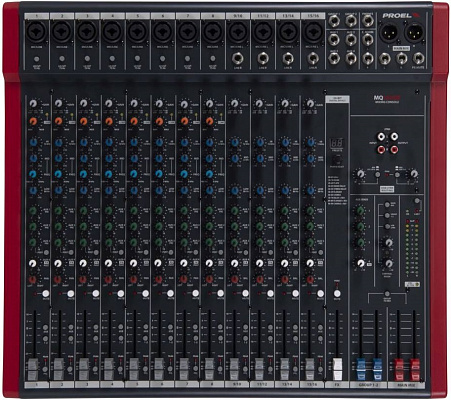This screenshot has height=400, width=451.
Task: Click the channel 6 label at bottom
Action: point(162,385)
